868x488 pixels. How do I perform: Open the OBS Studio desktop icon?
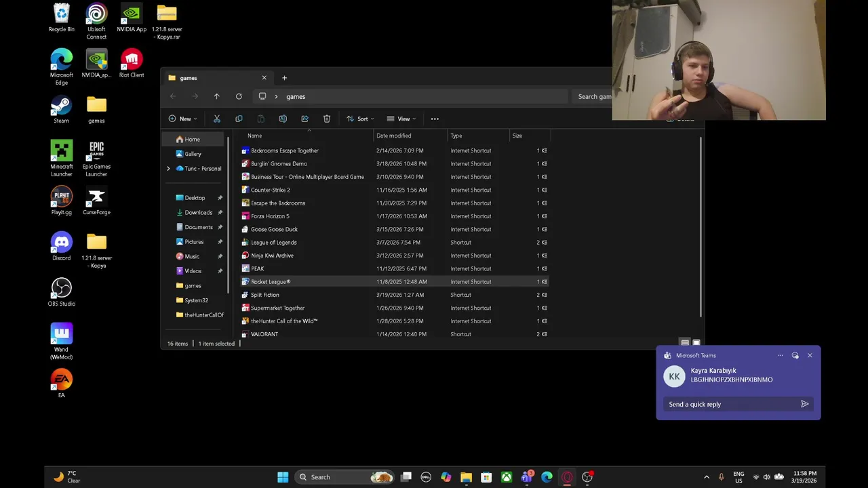[61, 292]
